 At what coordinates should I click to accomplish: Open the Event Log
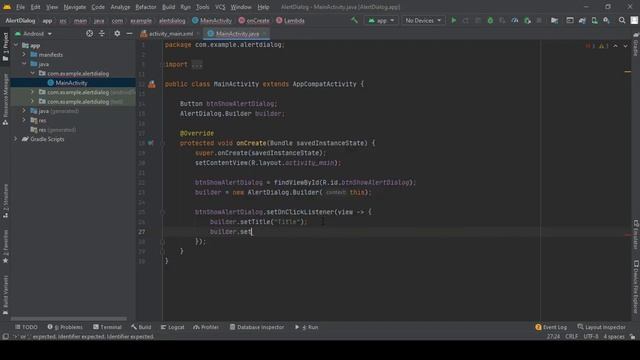coord(551,327)
